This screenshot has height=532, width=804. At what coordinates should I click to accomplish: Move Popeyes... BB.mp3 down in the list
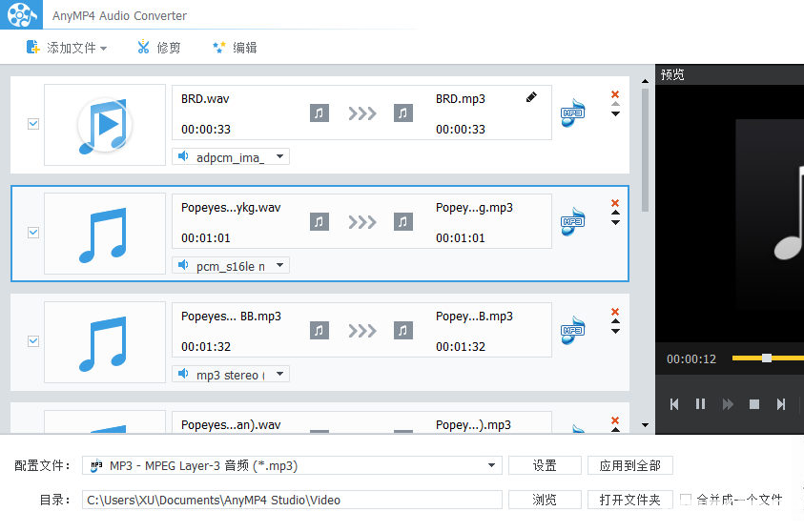click(615, 331)
